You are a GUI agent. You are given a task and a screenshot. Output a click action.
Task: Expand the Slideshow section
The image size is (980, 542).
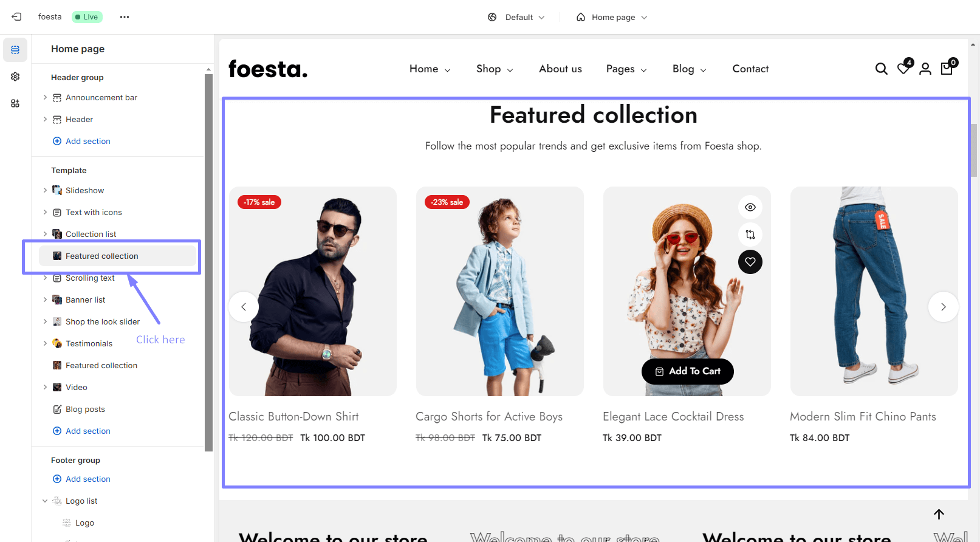(45, 190)
